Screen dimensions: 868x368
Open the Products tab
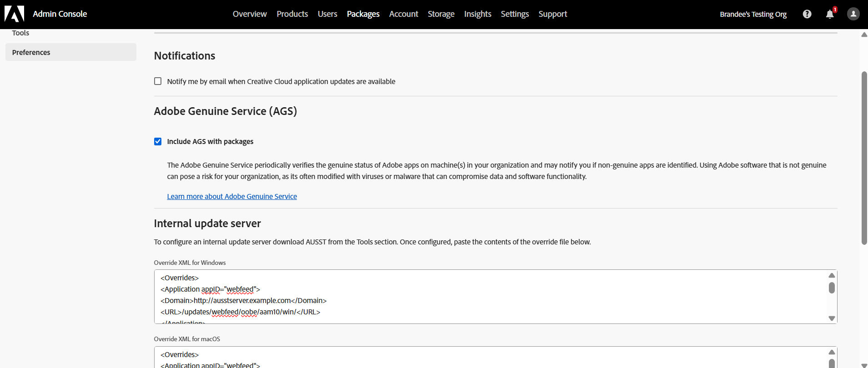[x=292, y=14]
